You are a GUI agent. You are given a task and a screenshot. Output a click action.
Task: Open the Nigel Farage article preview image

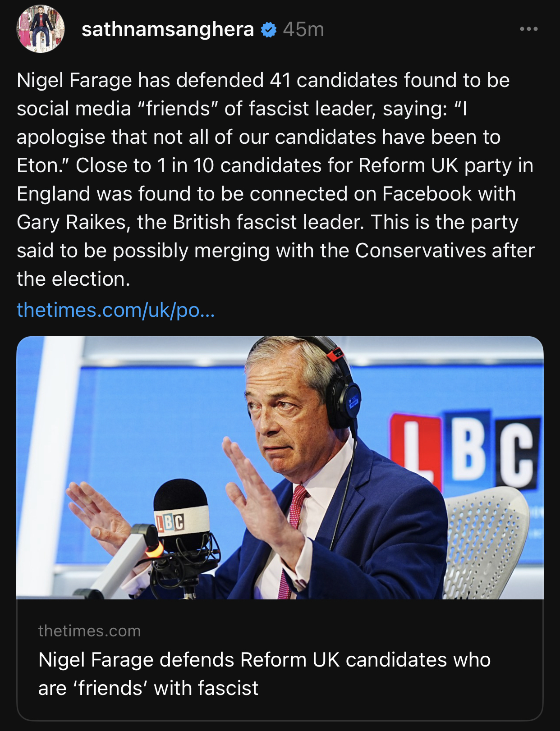280,467
